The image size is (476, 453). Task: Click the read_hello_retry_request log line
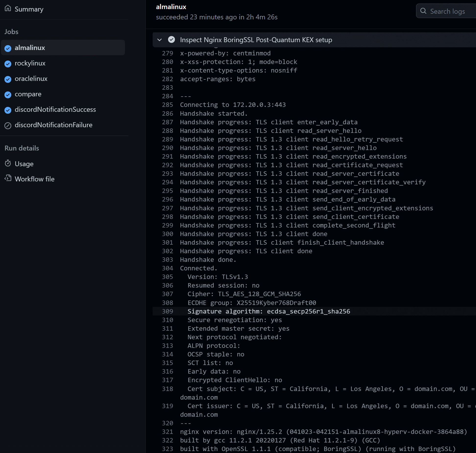292,139
